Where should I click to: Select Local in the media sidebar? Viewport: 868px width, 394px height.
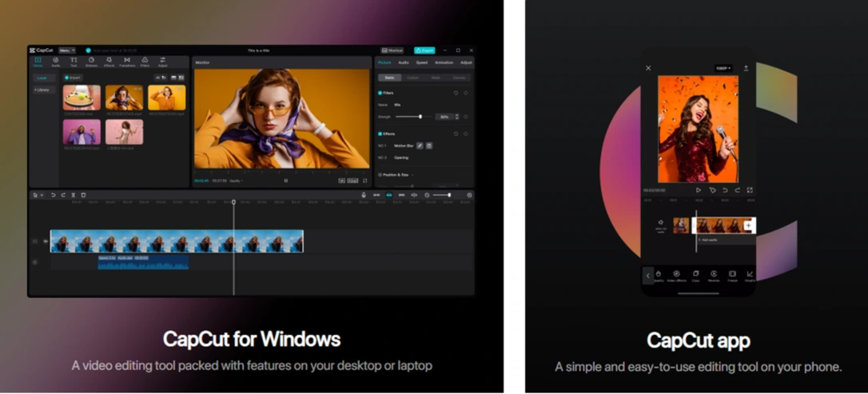[x=43, y=78]
